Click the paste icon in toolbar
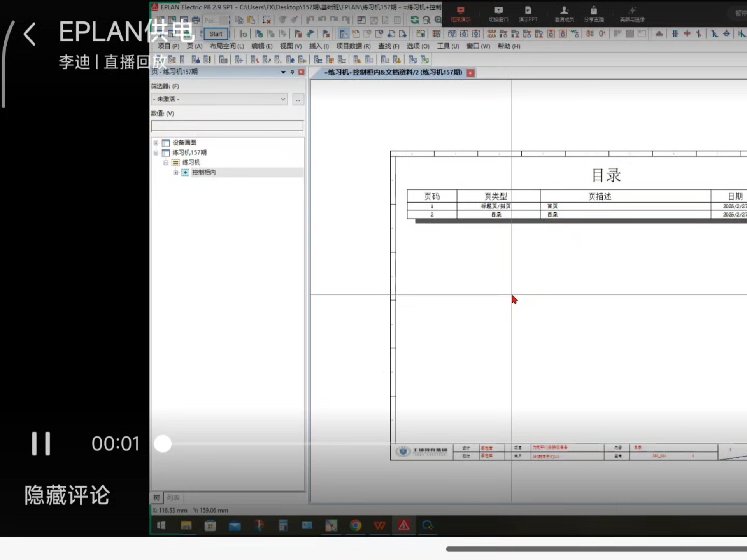 coord(251,19)
